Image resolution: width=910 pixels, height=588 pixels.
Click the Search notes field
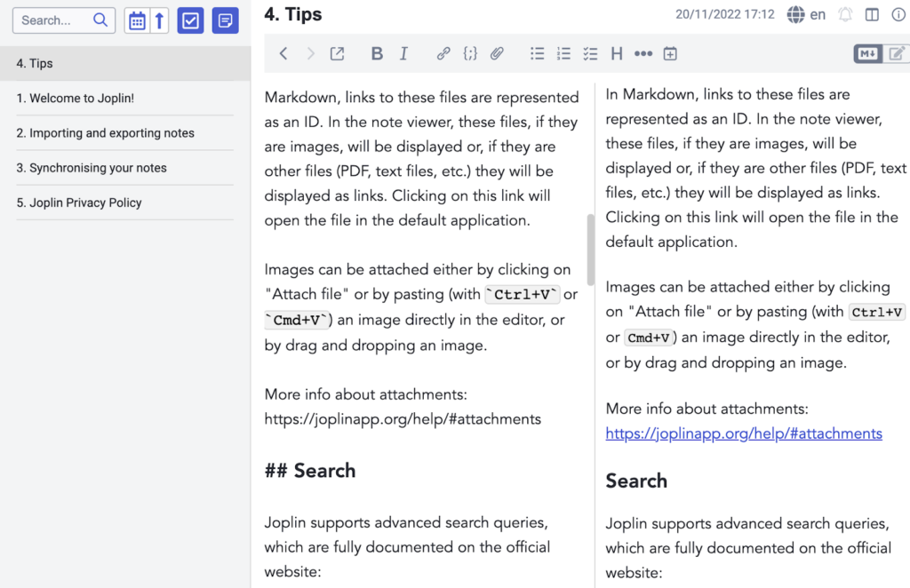tap(55, 20)
